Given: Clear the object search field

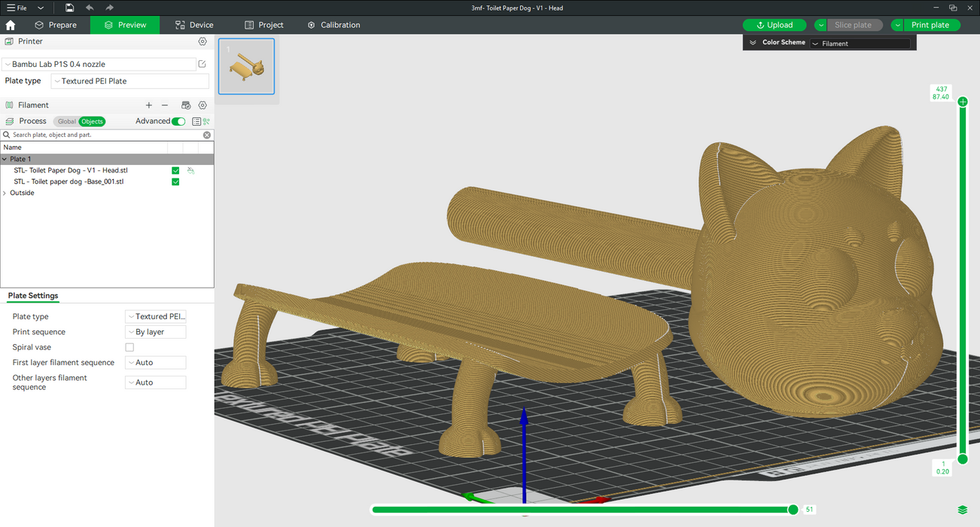Looking at the screenshot, I should click(x=207, y=135).
